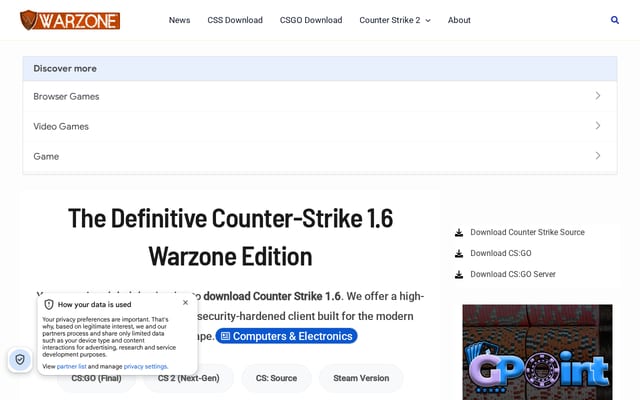Click the How your data is used title

tap(94, 304)
